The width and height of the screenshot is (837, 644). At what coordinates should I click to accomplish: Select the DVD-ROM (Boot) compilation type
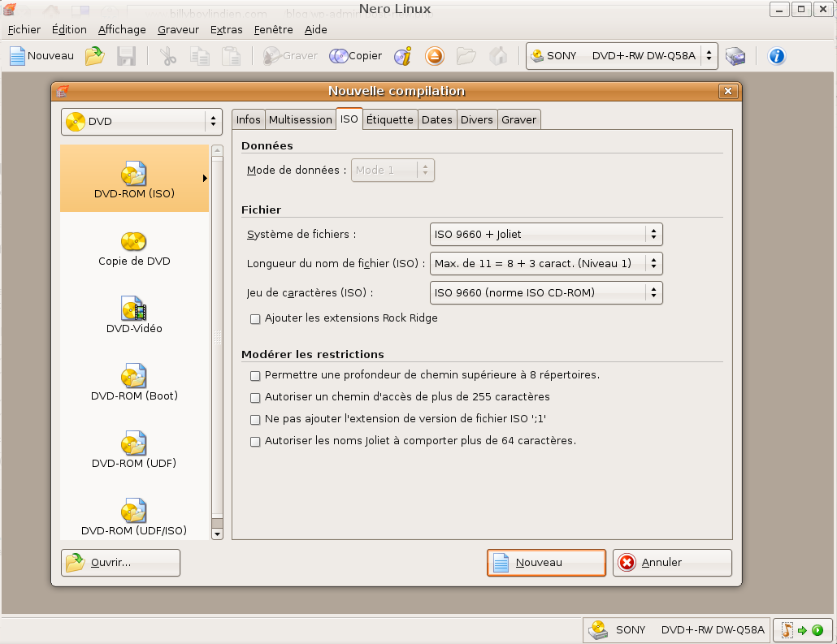(134, 382)
